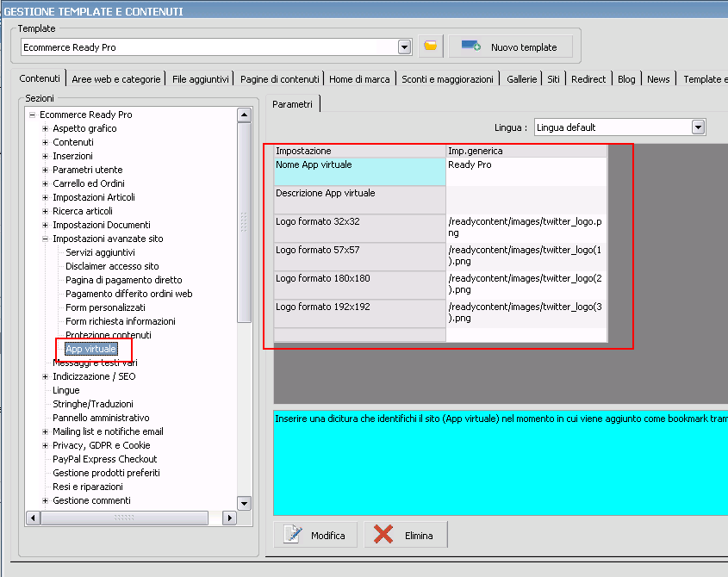The width and height of the screenshot is (728, 577).
Task: Select the Logo formato 192x192 row
Action: click(360, 313)
